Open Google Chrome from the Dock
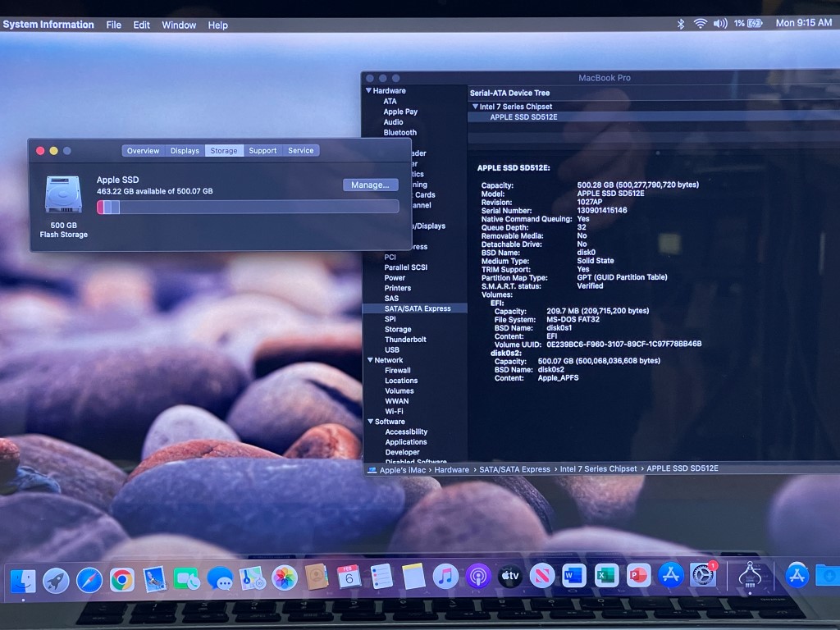Viewport: 840px width, 630px height. tap(122, 580)
